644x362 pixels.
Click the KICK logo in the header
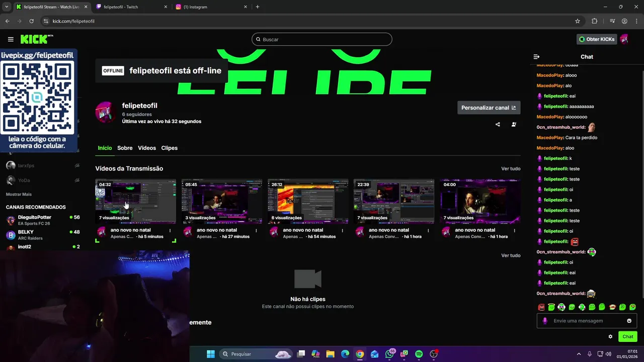(37, 39)
